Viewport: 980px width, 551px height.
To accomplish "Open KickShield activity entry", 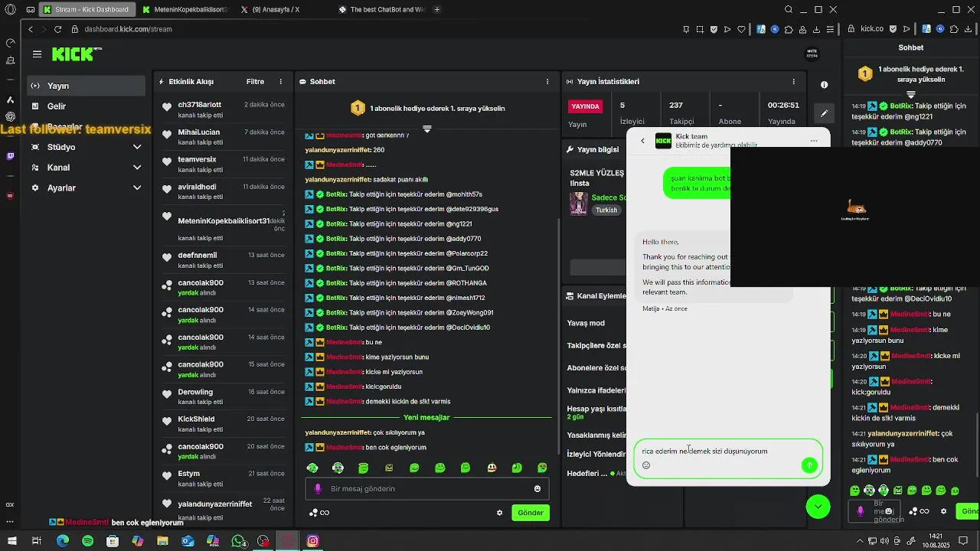I will (x=223, y=424).
